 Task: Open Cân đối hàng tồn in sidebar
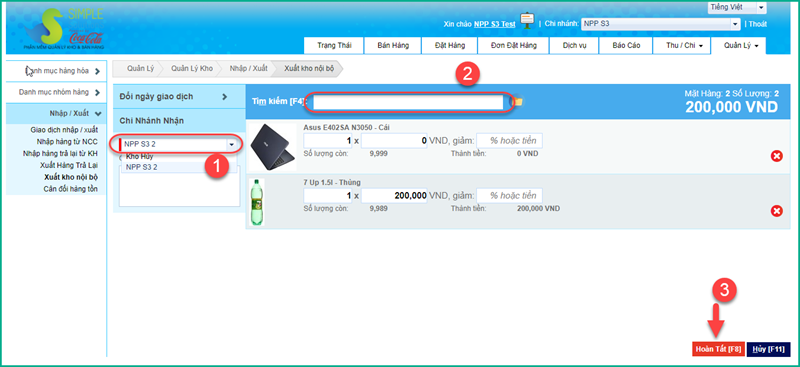(x=70, y=189)
